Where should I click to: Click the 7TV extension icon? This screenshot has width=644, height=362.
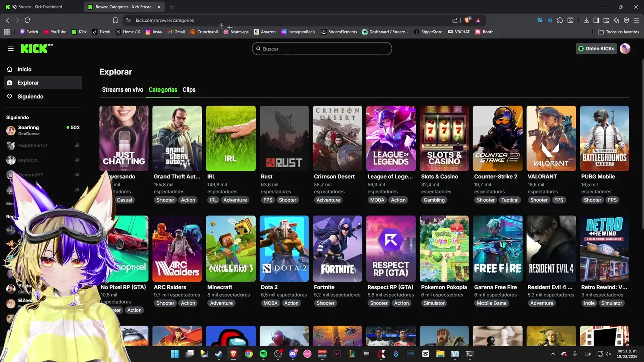540,20
